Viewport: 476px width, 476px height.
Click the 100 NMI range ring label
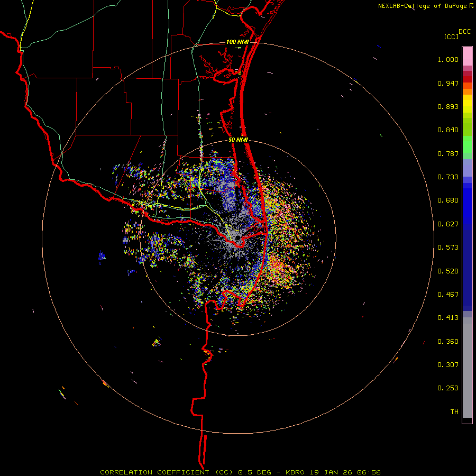237,42
